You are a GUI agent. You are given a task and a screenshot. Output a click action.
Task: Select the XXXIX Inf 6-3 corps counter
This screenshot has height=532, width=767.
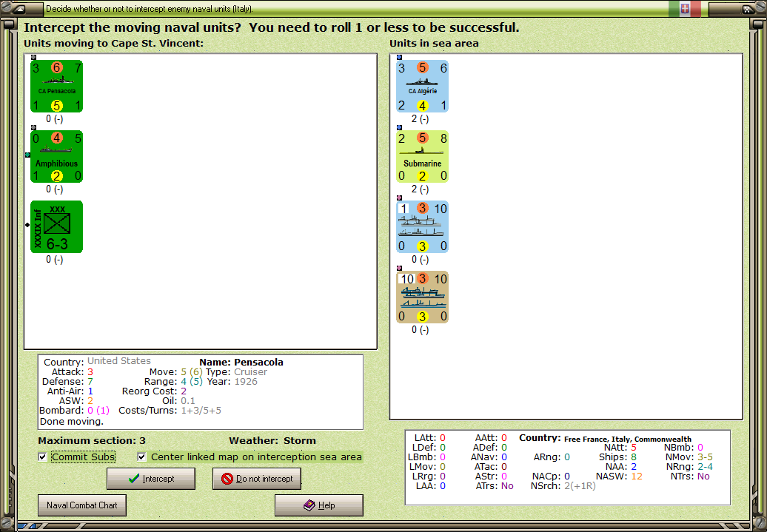coord(57,227)
